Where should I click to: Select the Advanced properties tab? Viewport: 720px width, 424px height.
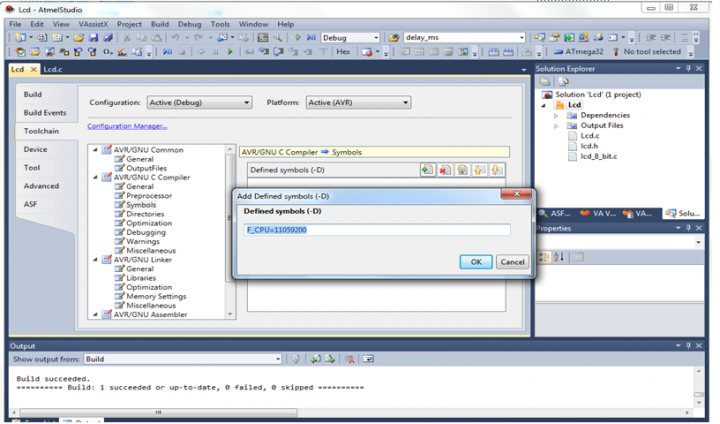[x=41, y=186]
